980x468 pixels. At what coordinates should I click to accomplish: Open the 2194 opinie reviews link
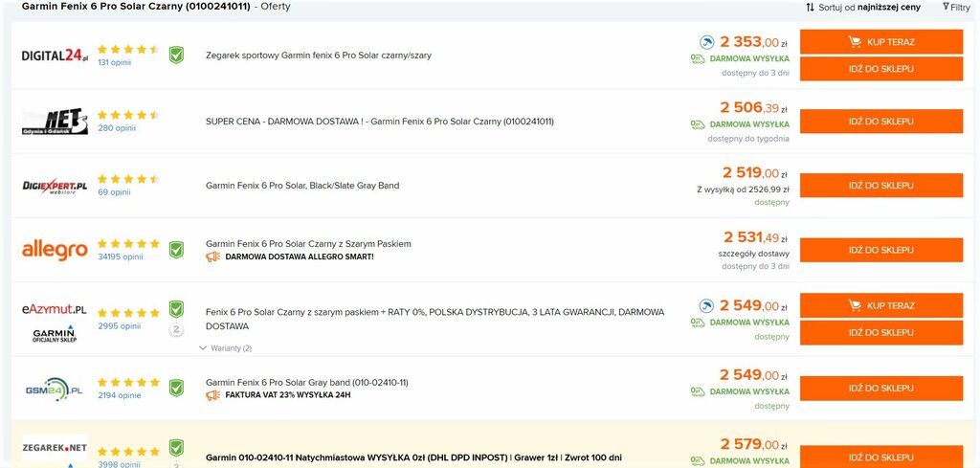[x=120, y=395]
